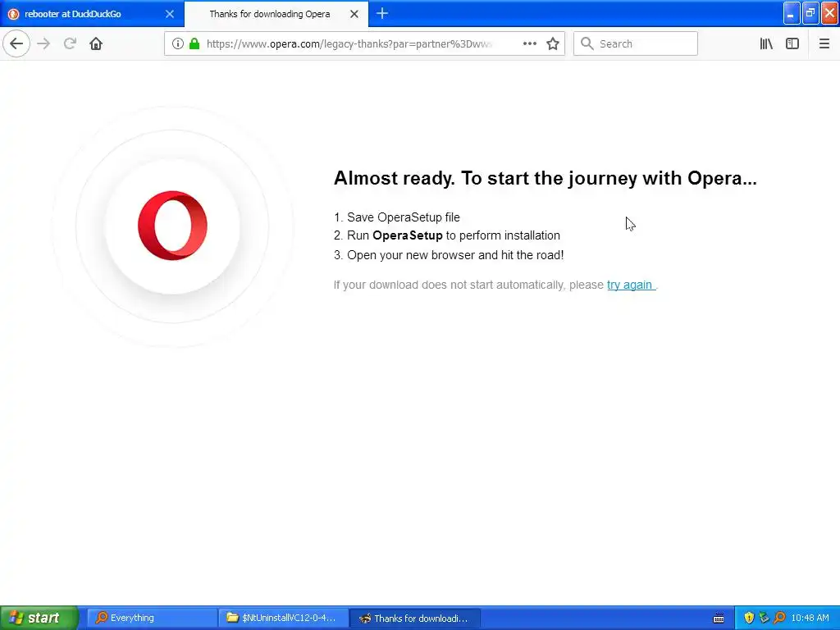
Task: Open the Firefox hamburger menu
Action: (824, 44)
